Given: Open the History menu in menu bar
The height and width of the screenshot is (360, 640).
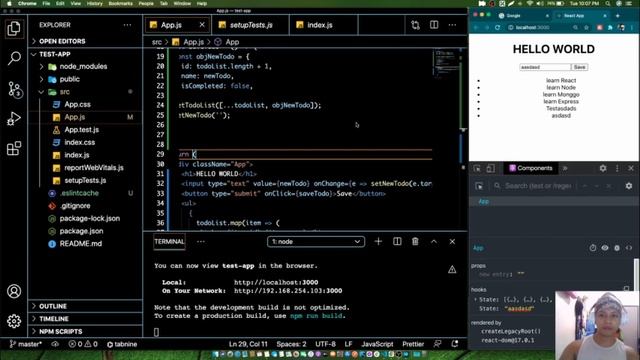Looking at the screenshot, I should coord(95,4).
